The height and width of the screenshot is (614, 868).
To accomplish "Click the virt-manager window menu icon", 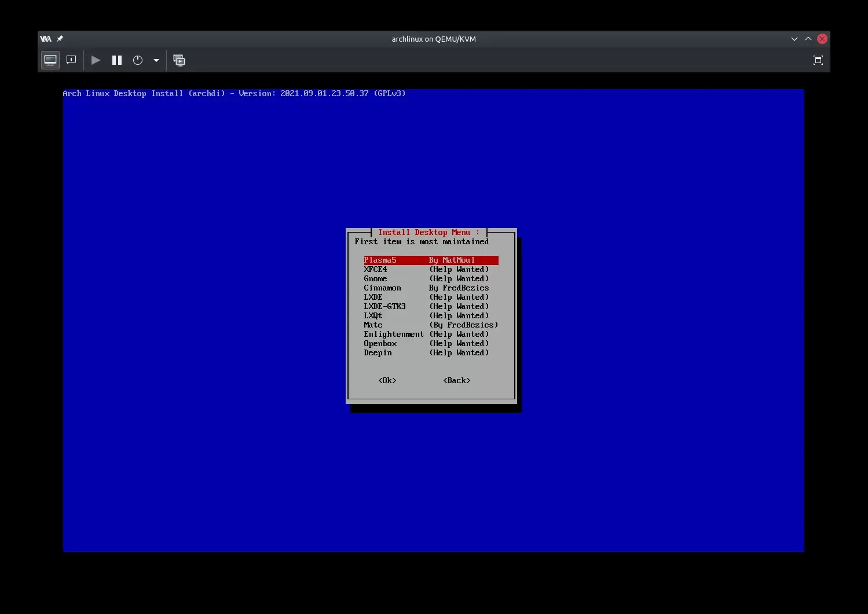I will 46,39.
